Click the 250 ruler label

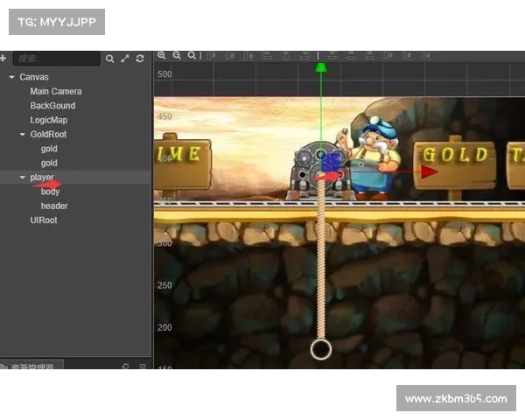(x=164, y=285)
